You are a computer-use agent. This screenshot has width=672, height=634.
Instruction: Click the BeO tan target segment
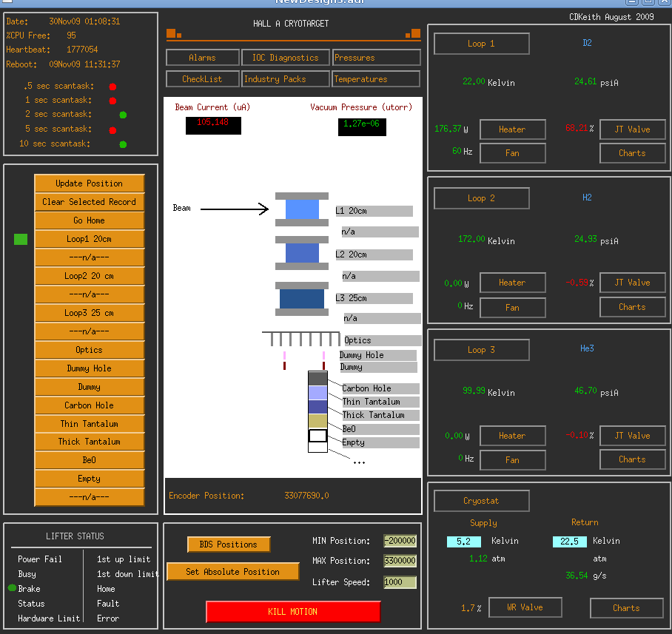[317, 421]
